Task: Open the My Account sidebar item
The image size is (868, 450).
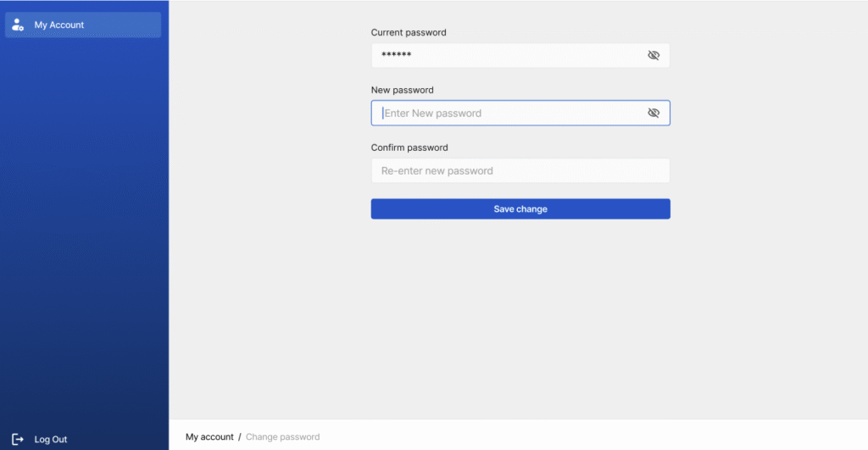Action: (x=83, y=25)
